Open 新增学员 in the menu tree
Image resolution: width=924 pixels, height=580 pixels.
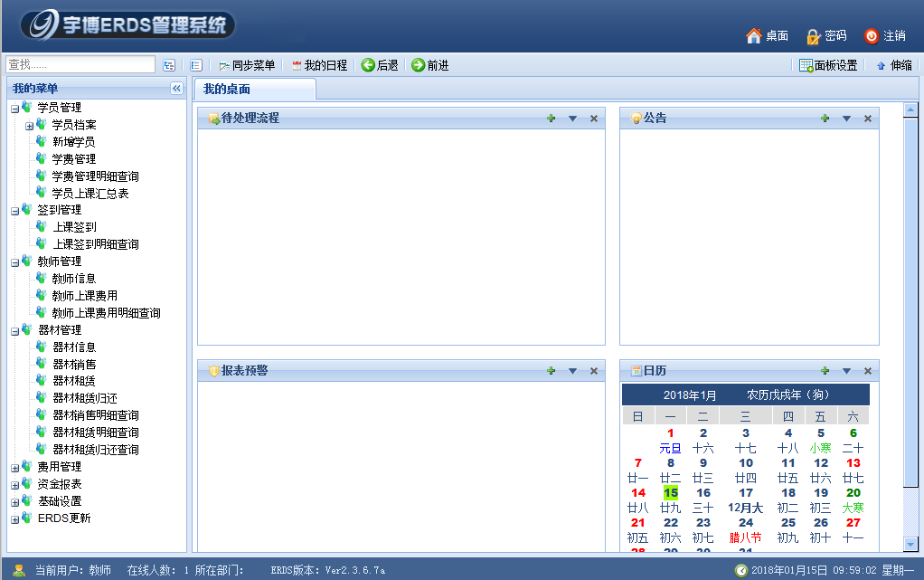pyautogui.click(x=73, y=142)
